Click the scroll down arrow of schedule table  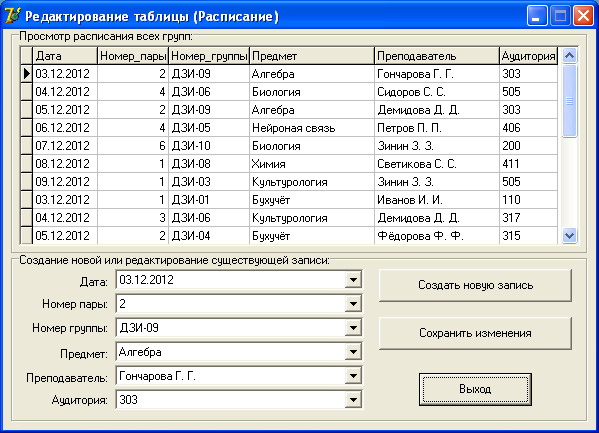[x=569, y=235]
